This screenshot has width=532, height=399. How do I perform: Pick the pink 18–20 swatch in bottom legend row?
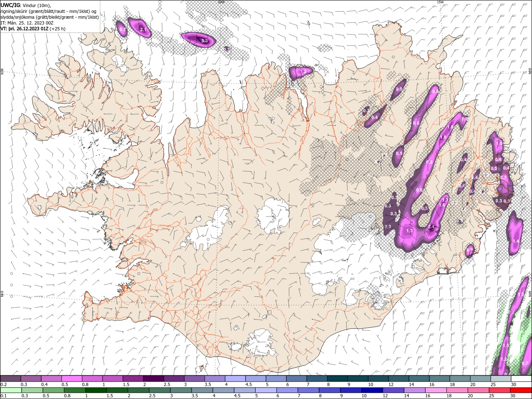pyautogui.click(x=457, y=390)
